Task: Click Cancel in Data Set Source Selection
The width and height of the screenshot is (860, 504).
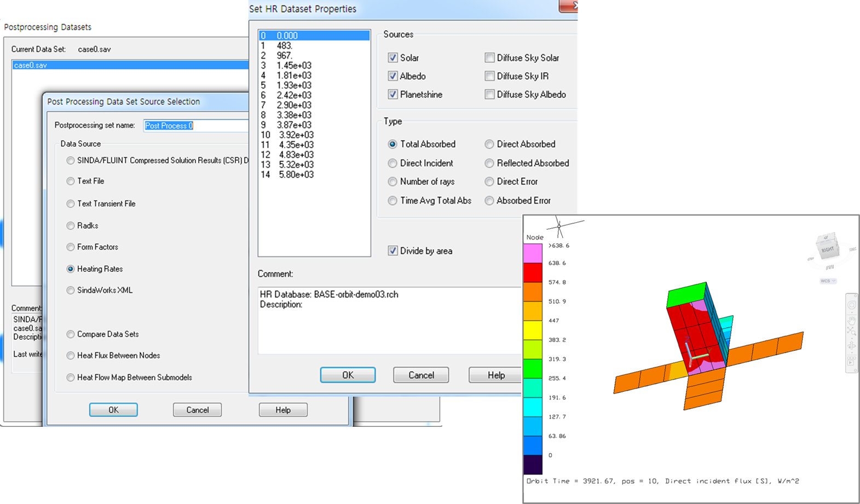Action: pos(197,410)
